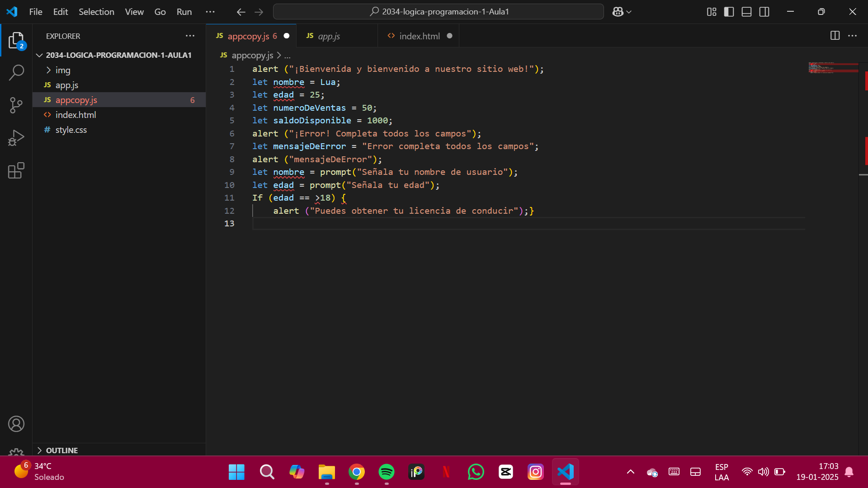
Task: Open the ESP LAA language switcher
Action: coord(722,472)
